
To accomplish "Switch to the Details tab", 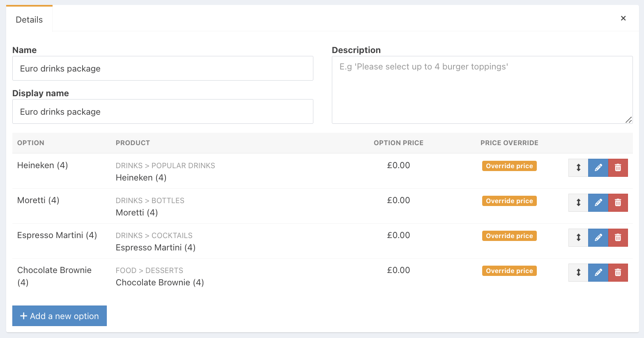I will tap(29, 20).
